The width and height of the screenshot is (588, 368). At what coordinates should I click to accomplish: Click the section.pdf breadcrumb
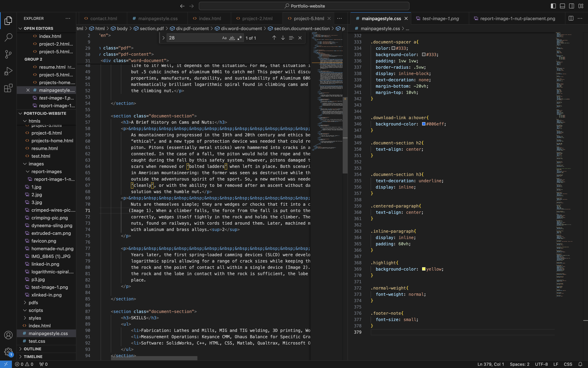click(x=149, y=29)
